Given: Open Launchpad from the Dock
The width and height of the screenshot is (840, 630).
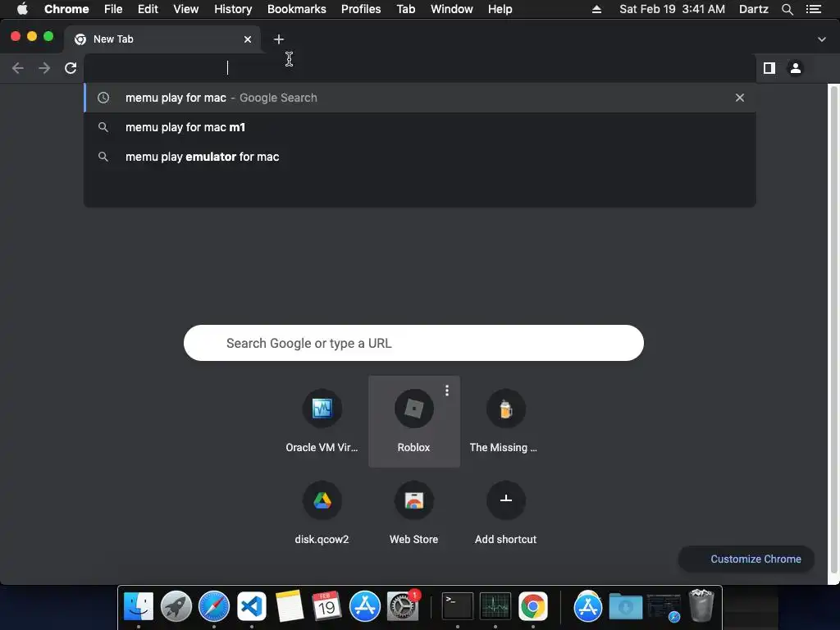Looking at the screenshot, I should click(176, 606).
